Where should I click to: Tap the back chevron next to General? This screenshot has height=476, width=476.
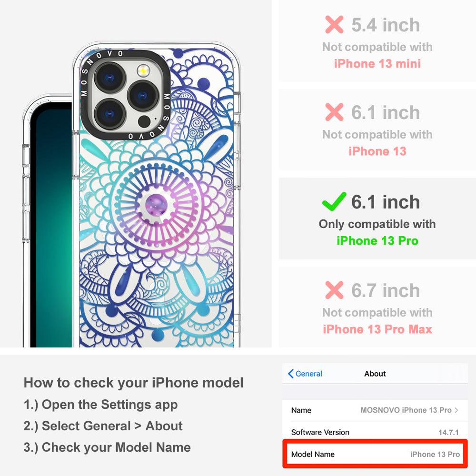290,374
